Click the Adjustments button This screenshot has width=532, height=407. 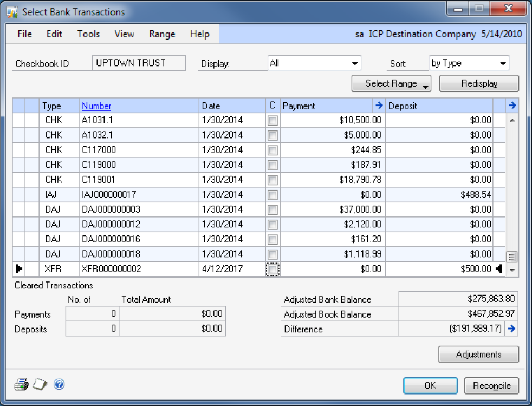pos(478,355)
